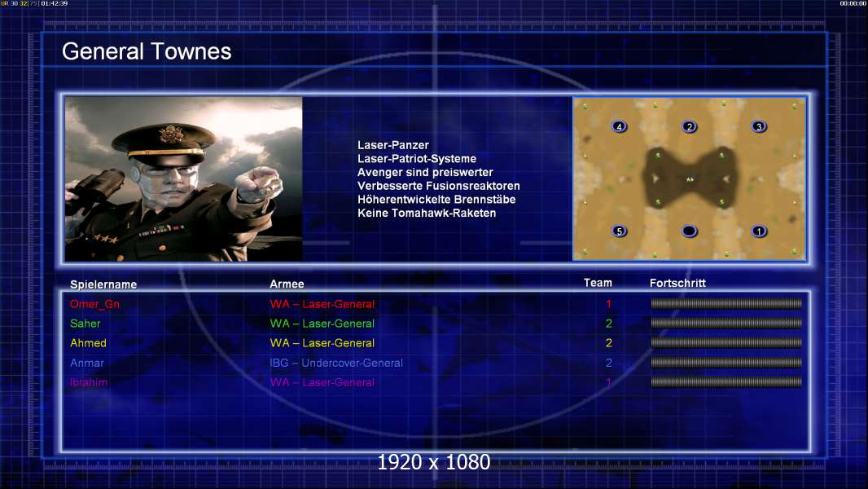Screen dimensions: 868x489
Task: Click the Höherentwickelte Brennstäbe line
Action: point(436,200)
